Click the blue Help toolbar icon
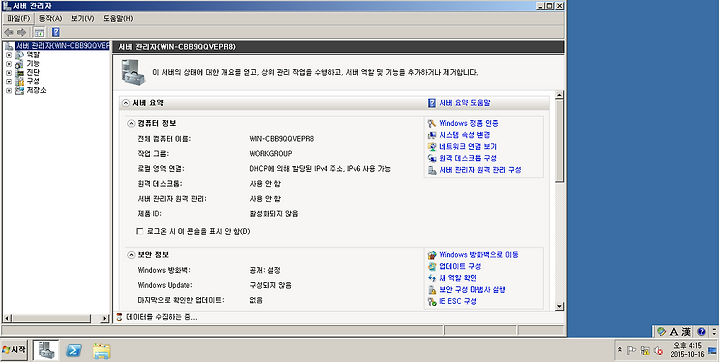This screenshot has width=720, height=362. click(x=56, y=32)
